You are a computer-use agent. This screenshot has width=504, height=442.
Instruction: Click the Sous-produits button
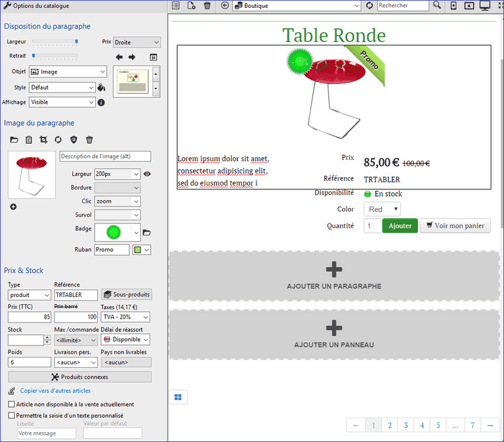[127, 294]
